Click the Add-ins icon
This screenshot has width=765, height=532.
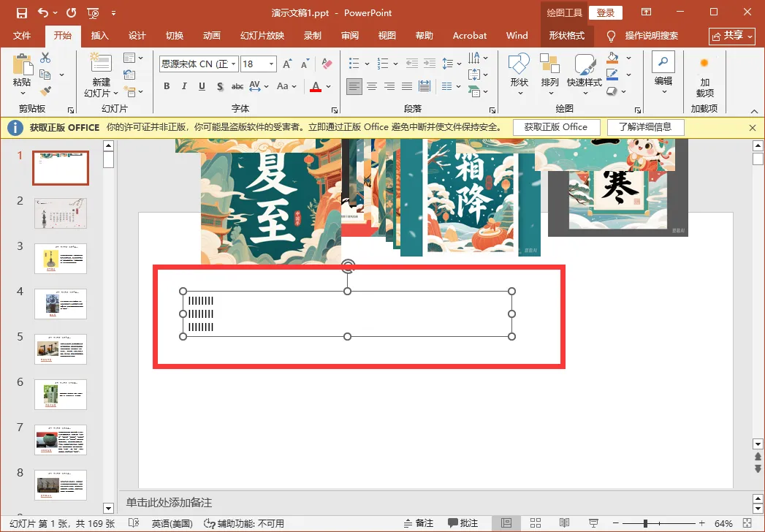704,63
